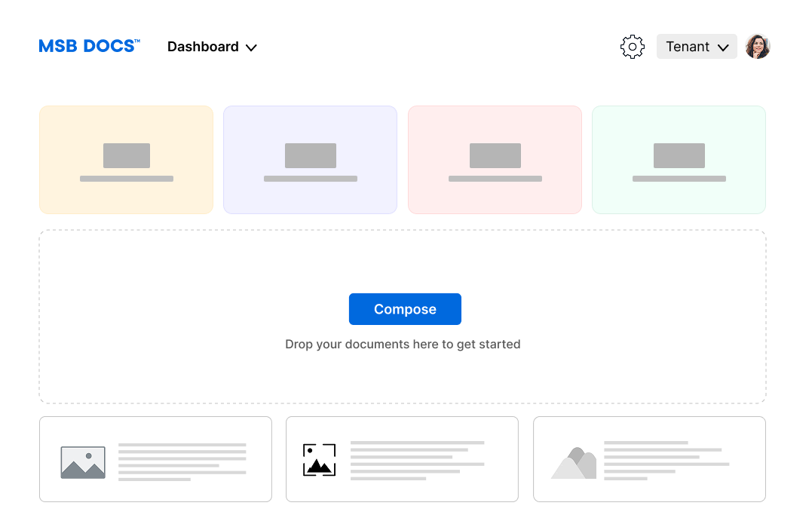Click the gray mountains icon in third card
Image resolution: width=812 pixels, height=518 pixels.
[x=575, y=463]
